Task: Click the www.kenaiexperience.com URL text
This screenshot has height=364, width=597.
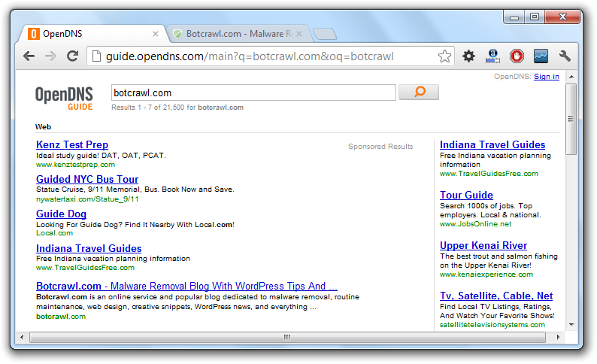Action: point(486,275)
